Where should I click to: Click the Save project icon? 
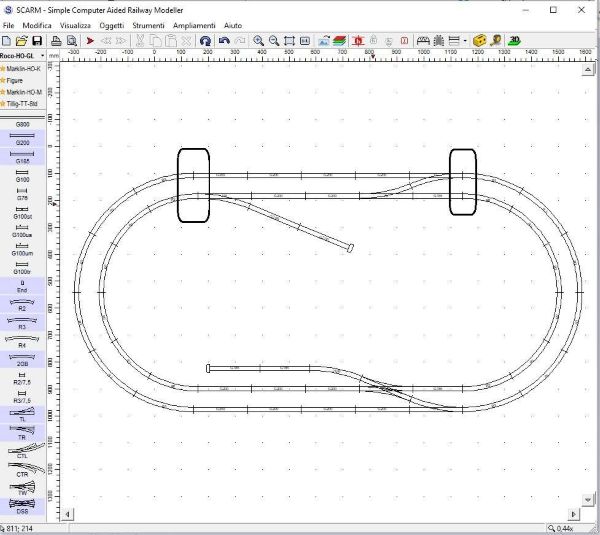(37, 41)
